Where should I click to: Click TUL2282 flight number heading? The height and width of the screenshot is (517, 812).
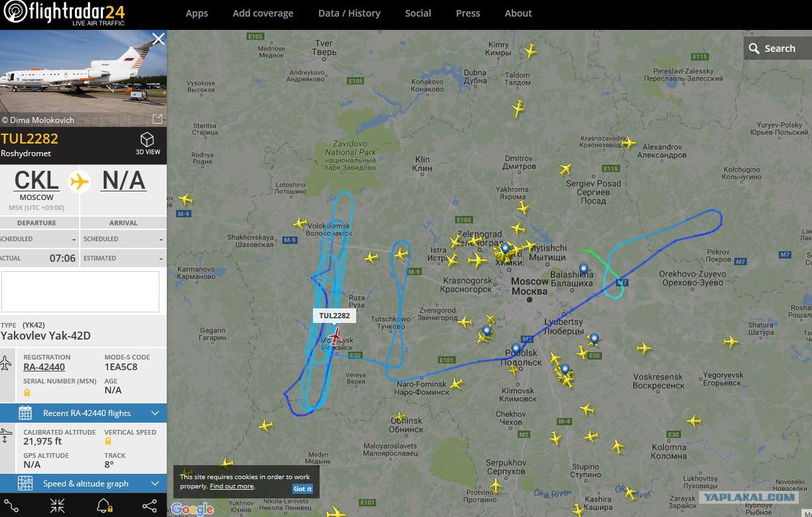click(29, 139)
